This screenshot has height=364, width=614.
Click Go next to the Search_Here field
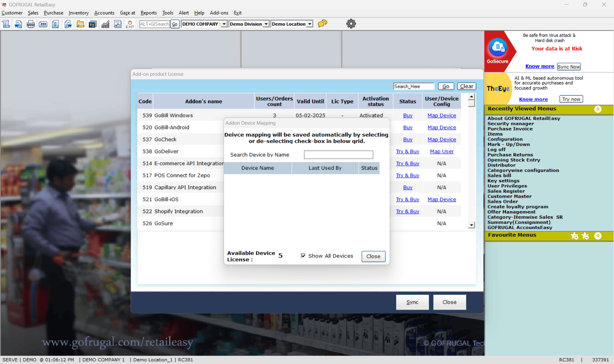point(446,86)
